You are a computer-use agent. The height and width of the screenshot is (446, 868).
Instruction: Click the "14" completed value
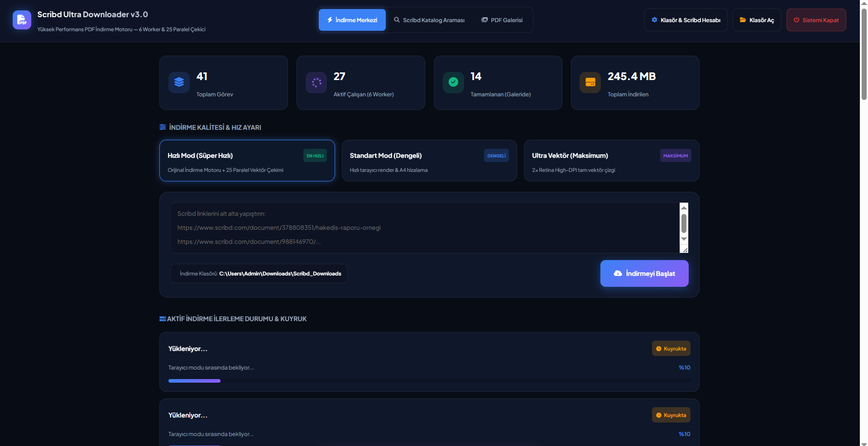(476, 76)
